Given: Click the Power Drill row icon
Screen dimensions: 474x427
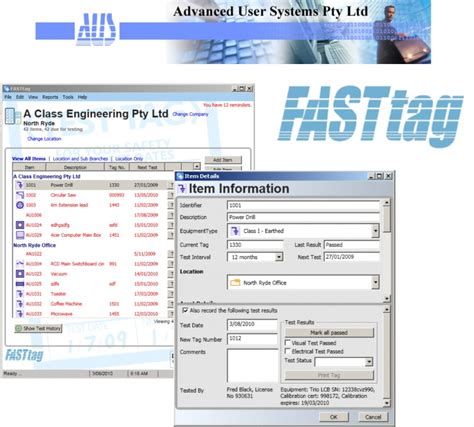Looking at the screenshot, I should coord(20,185).
